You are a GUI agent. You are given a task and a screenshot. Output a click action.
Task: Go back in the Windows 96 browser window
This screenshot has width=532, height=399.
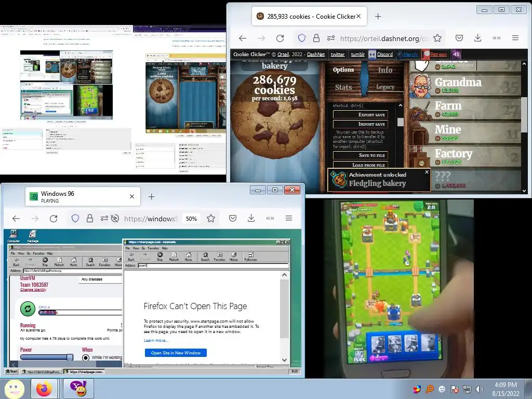(16, 219)
